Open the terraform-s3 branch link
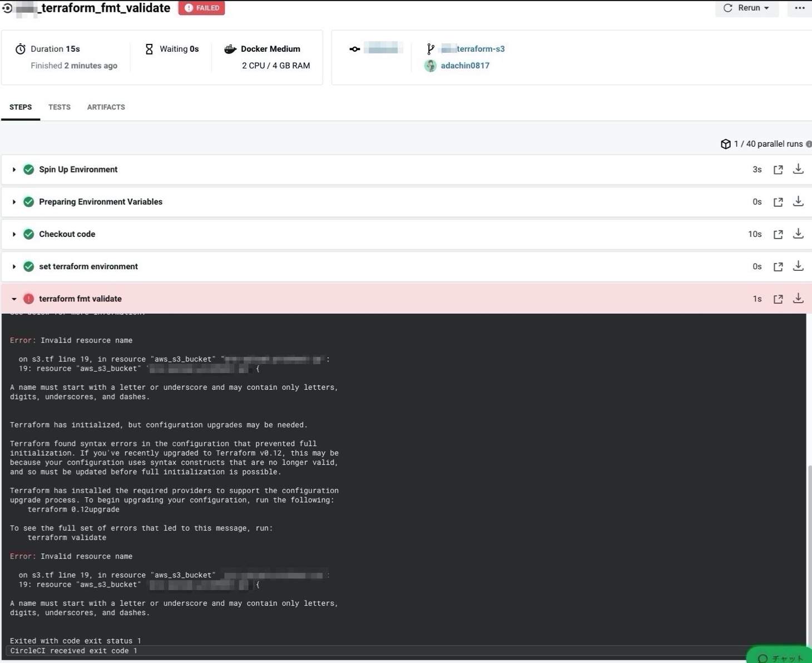This screenshot has width=812, height=663. coord(480,49)
